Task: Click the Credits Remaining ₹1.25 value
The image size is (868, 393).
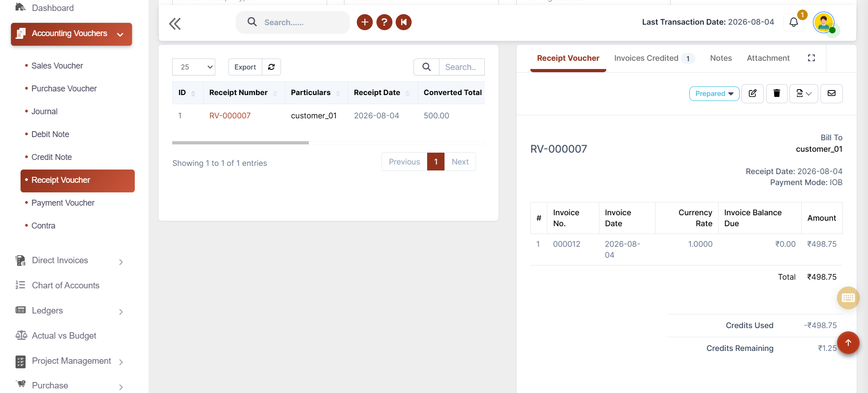Action: (x=827, y=348)
